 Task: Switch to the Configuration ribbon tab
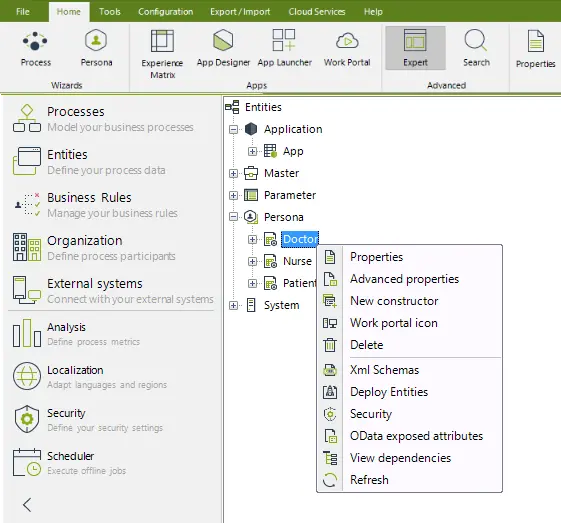coord(165,12)
